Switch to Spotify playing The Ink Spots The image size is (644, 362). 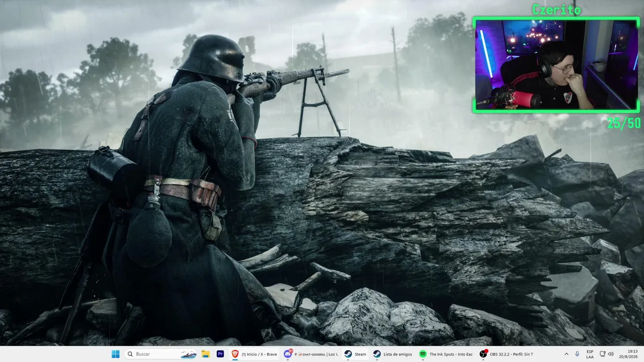click(x=446, y=354)
